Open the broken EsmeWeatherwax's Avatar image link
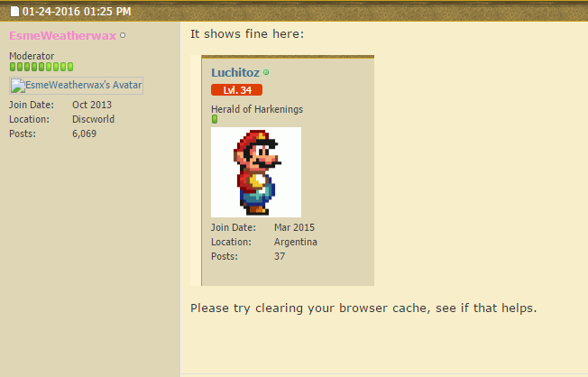Viewport: 588px width, 377px height. (76, 86)
